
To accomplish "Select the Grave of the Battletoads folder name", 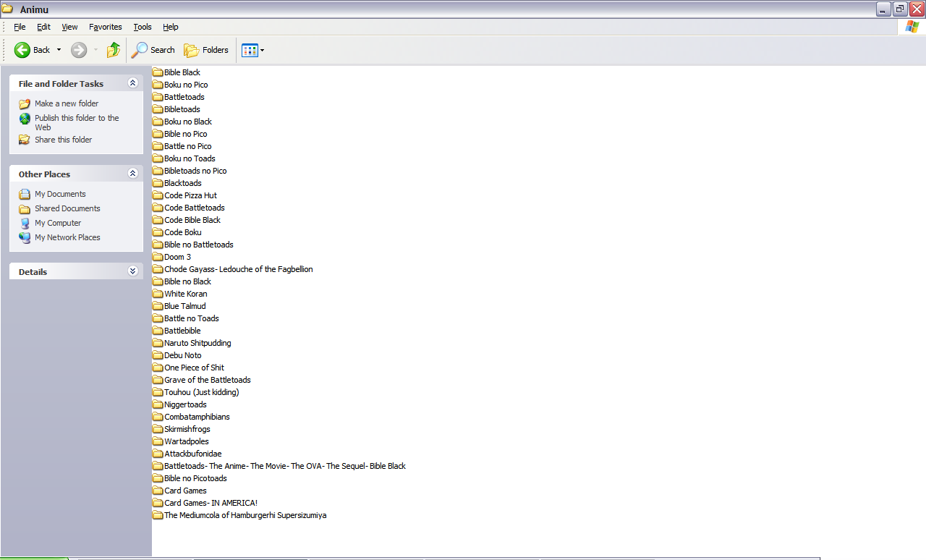I will click(x=208, y=380).
